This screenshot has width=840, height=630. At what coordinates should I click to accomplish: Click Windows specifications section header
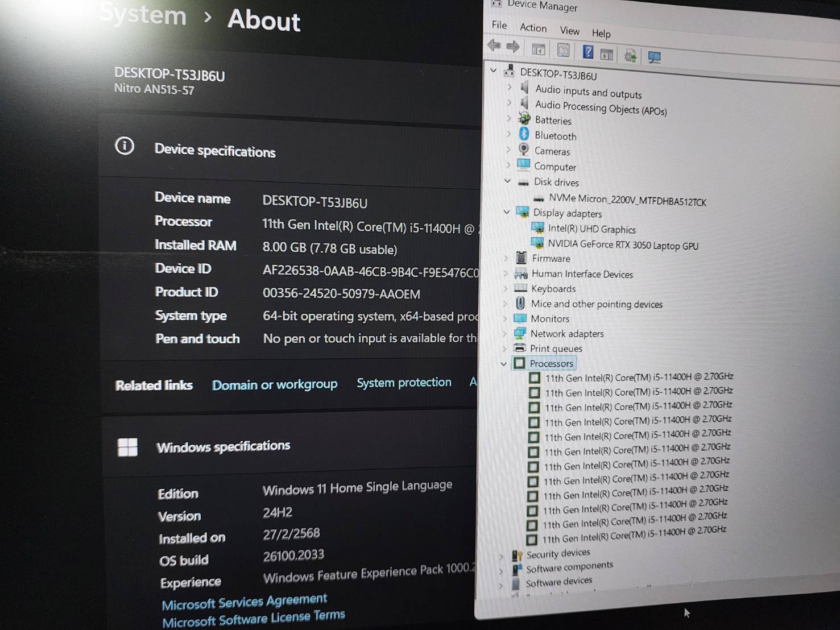point(223,446)
